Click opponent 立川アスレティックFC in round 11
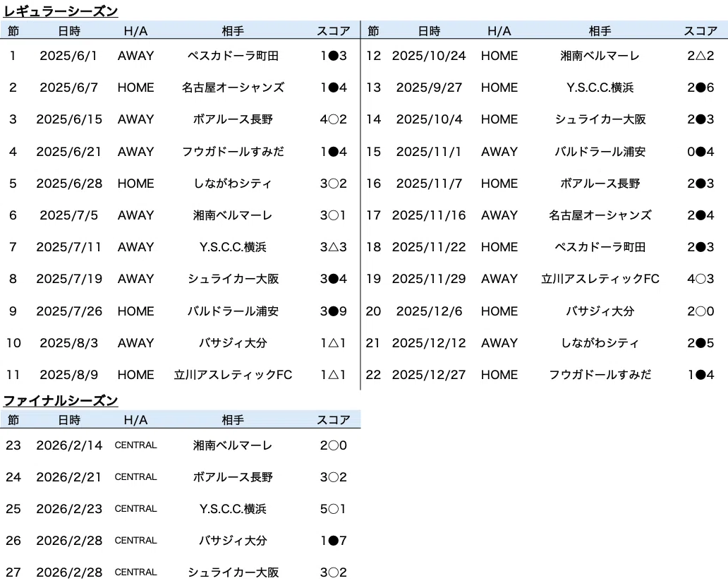728x588 pixels. click(x=233, y=375)
